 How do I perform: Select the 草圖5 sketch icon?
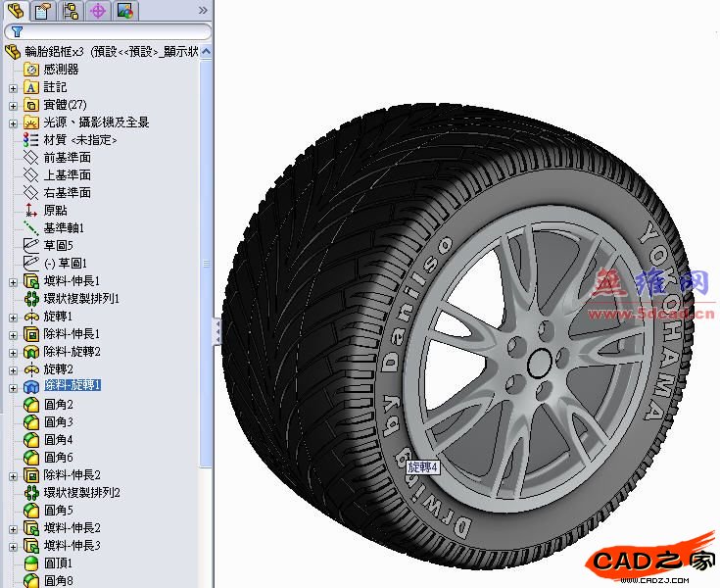pos(31,245)
